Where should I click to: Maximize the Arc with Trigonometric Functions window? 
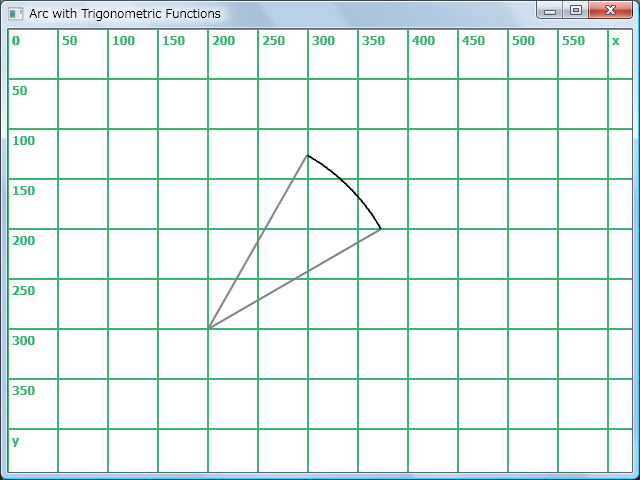pos(576,11)
